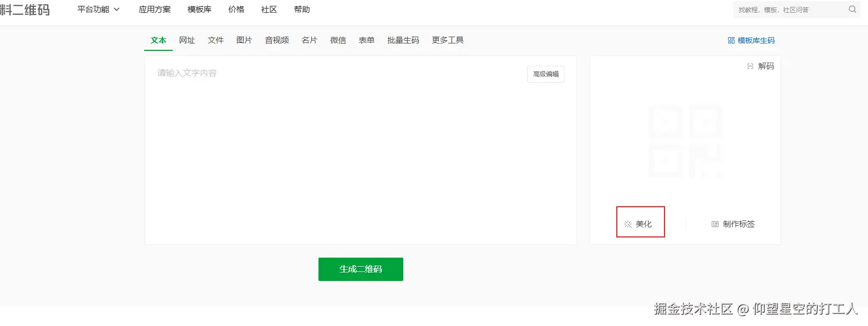
Task: Switch to the 名片 tab
Action: [309, 40]
